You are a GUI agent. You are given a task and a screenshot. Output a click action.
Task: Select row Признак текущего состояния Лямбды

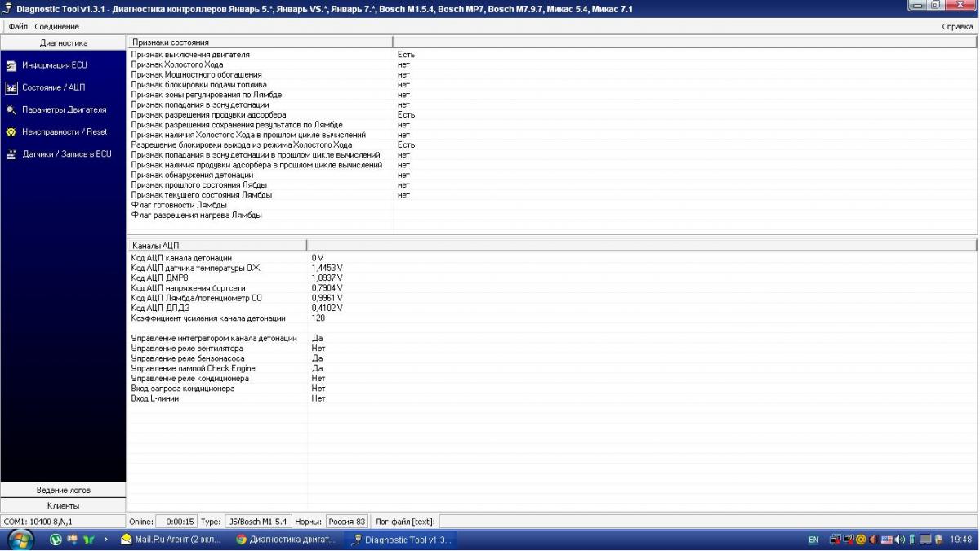pyautogui.click(x=552, y=195)
